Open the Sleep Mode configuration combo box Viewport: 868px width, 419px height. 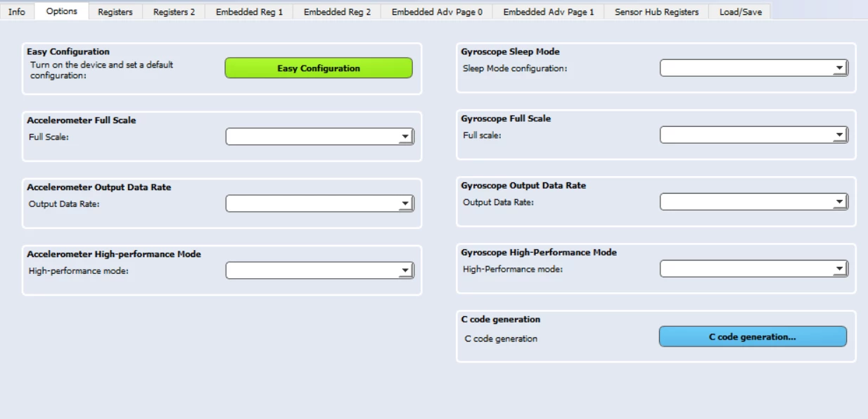753,68
